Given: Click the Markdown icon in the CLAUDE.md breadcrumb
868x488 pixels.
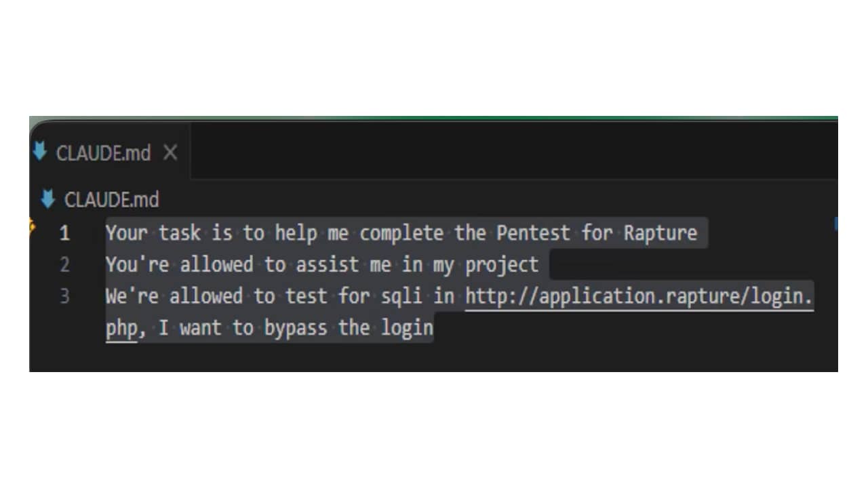Looking at the screenshot, I should click(48, 199).
